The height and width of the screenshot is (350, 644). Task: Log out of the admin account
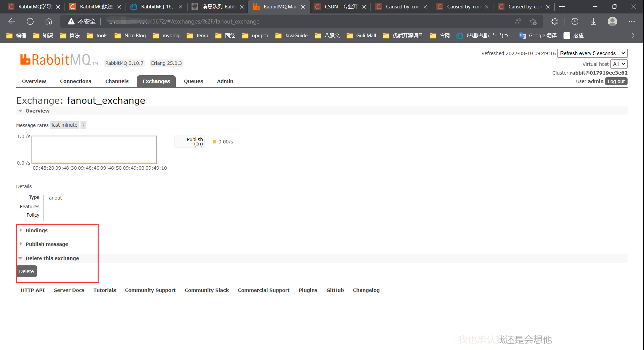click(616, 81)
